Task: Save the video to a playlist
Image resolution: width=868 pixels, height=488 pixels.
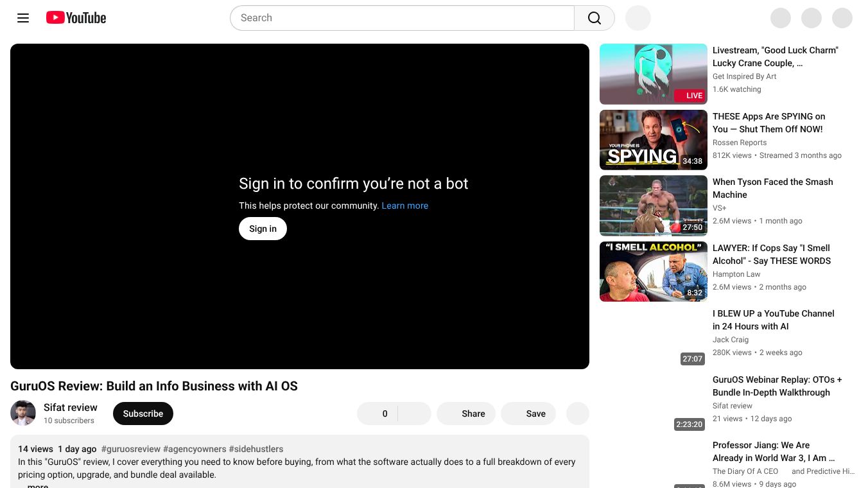Action: click(x=528, y=414)
